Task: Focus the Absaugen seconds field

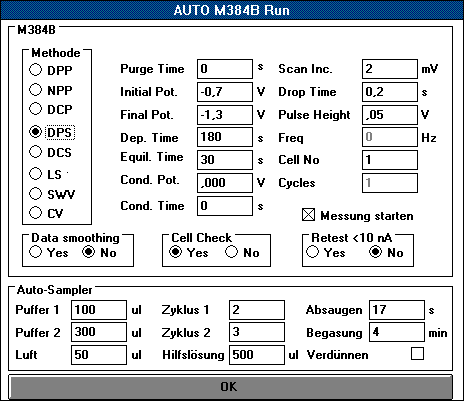Action: pyautogui.click(x=397, y=310)
